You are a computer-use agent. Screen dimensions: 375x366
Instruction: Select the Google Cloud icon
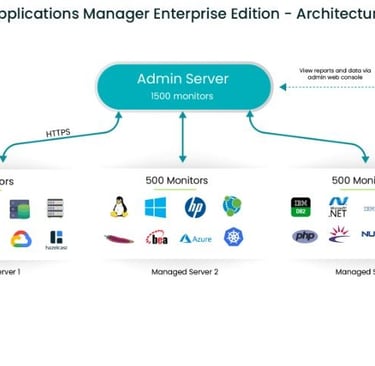coord(21,239)
